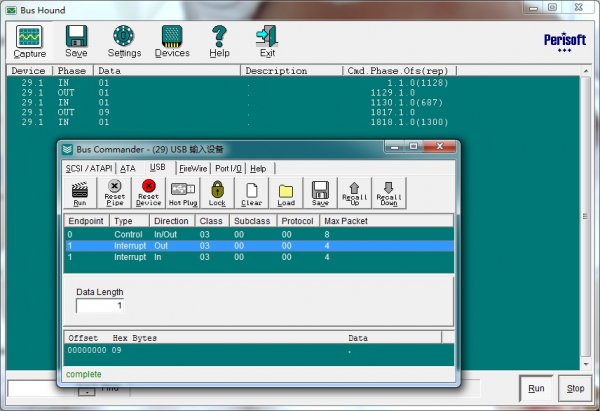Viewport: 600px width, 411px height.
Task: Switch to the ATA tab
Action: [128, 168]
